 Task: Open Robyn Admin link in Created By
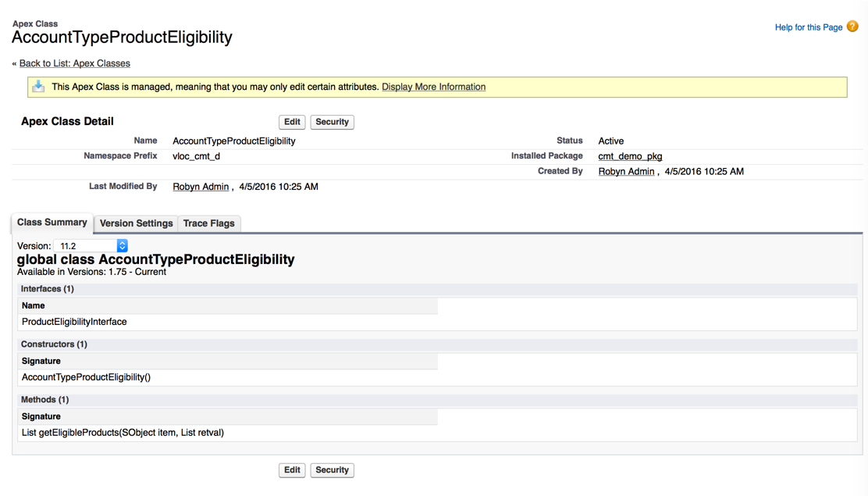point(626,171)
